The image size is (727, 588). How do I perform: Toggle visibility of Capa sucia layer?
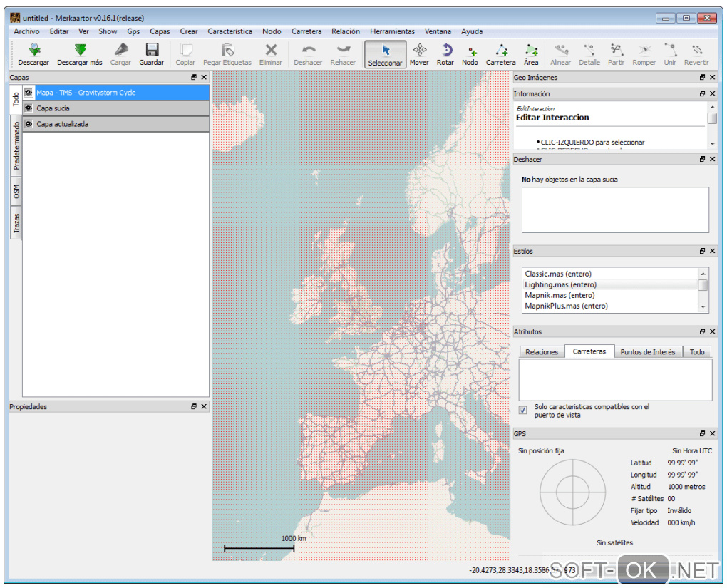pos(29,108)
